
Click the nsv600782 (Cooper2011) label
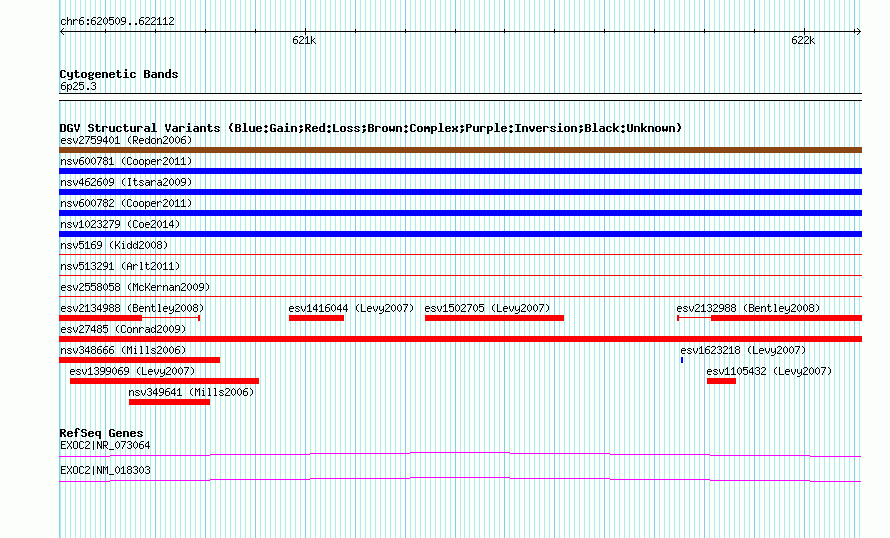click(126, 203)
